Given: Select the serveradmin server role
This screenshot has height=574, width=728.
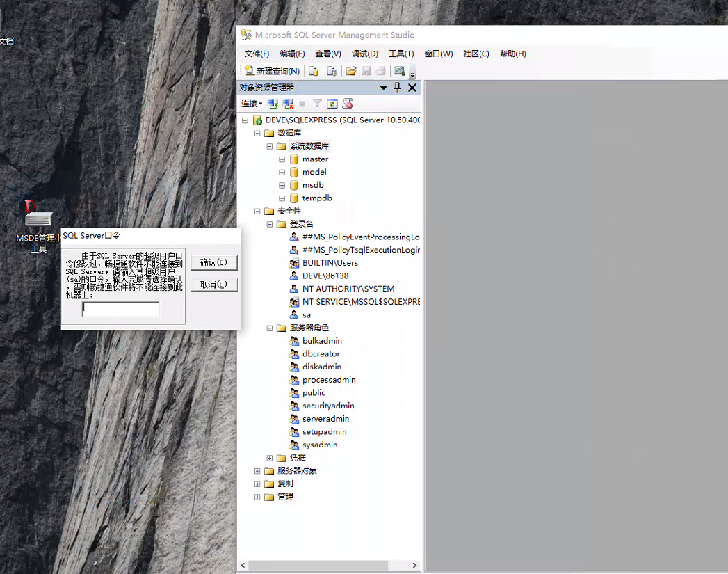Looking at the screenshot, I should 325,419.
